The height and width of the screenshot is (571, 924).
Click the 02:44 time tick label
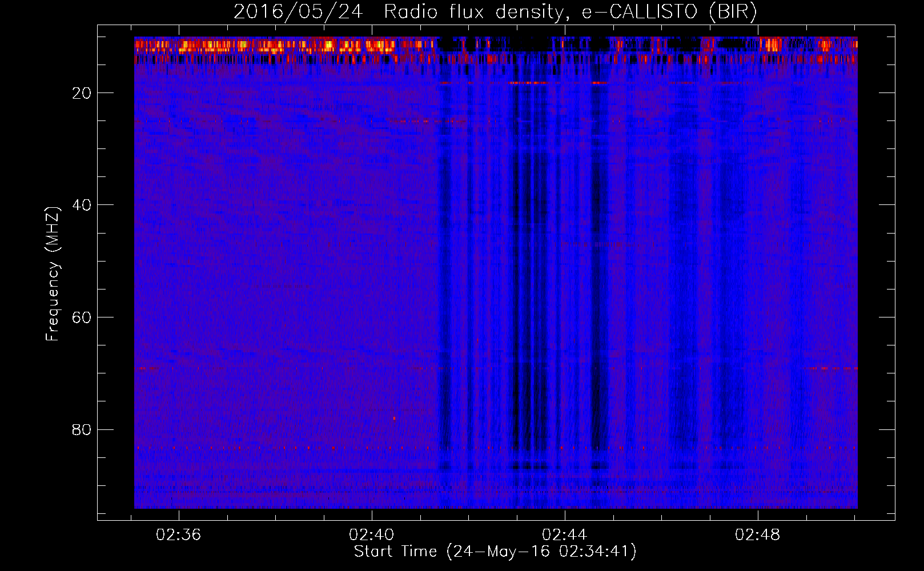[x=564, y=535]
